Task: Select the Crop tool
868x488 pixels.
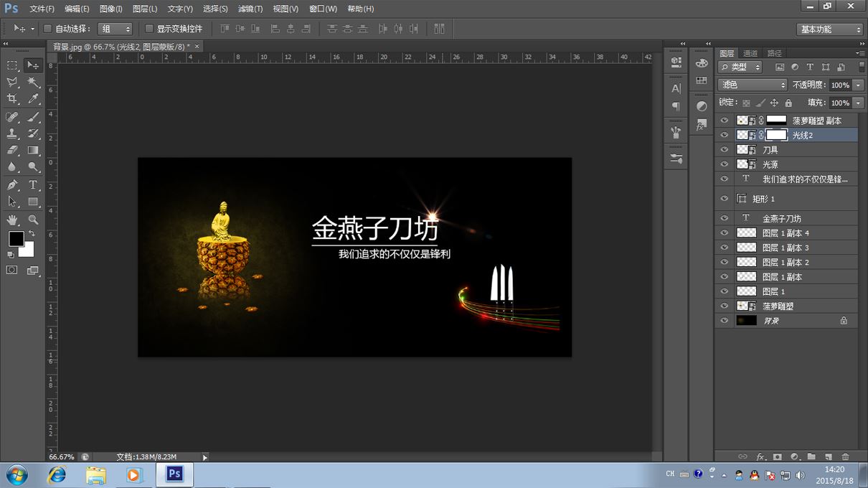Action: 12,99
